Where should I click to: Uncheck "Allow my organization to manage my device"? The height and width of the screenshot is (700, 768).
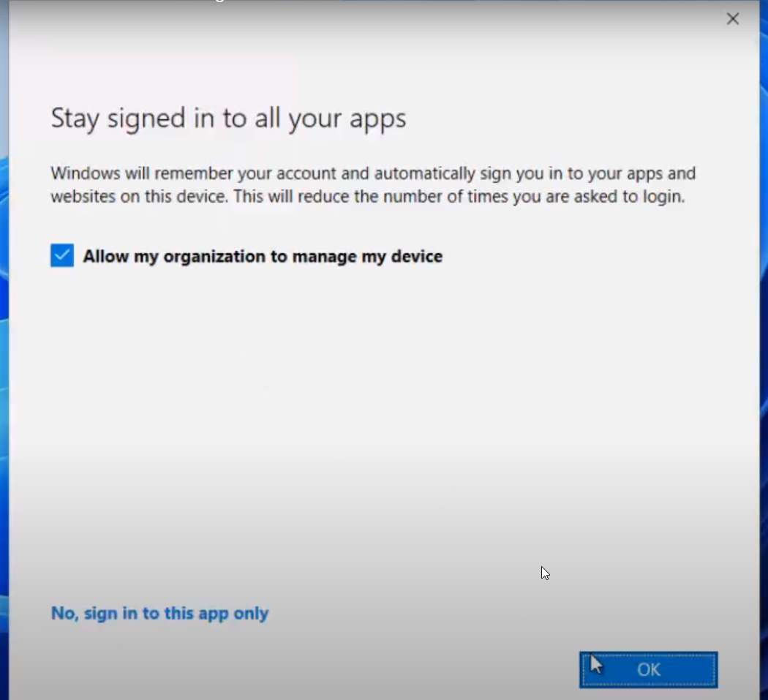(x=61, y=255)
